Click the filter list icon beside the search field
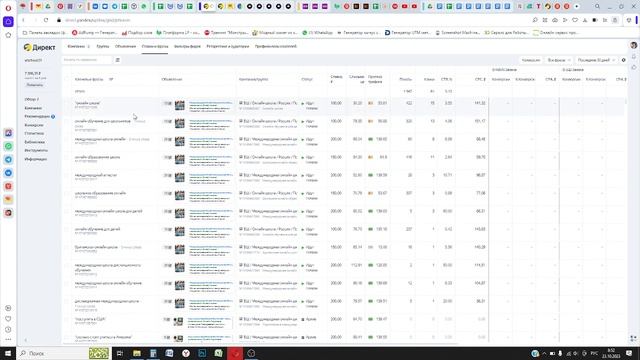This screenshot has width=640, height=360. [x=118, y=60]
